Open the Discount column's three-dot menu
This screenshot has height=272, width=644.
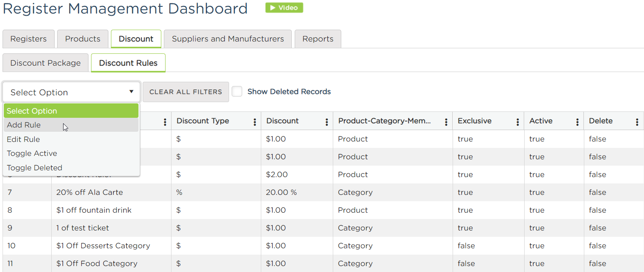coord(326,122)
